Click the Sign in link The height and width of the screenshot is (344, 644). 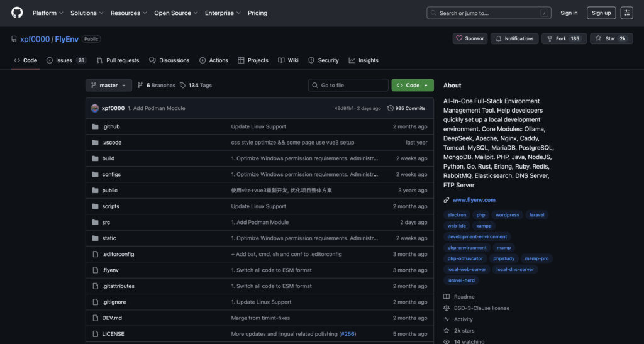[569, 13]
